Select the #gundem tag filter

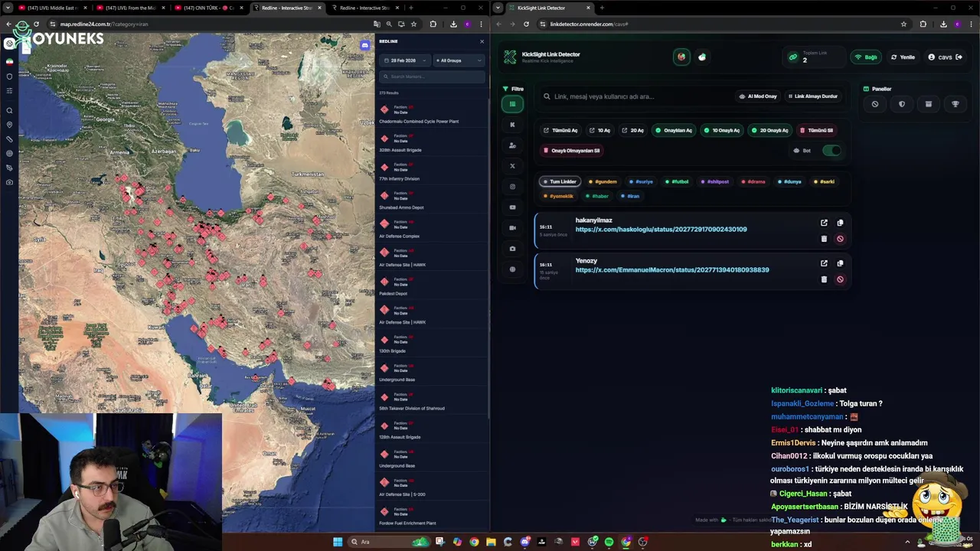[x=603, y=182]
